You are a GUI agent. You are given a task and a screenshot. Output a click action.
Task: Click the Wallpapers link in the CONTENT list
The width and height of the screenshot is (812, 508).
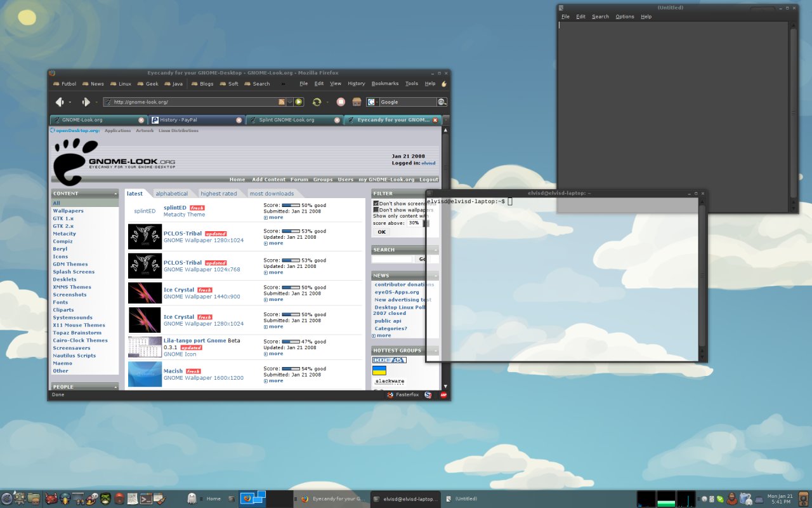pyautogui.click(x=68, y=211)
